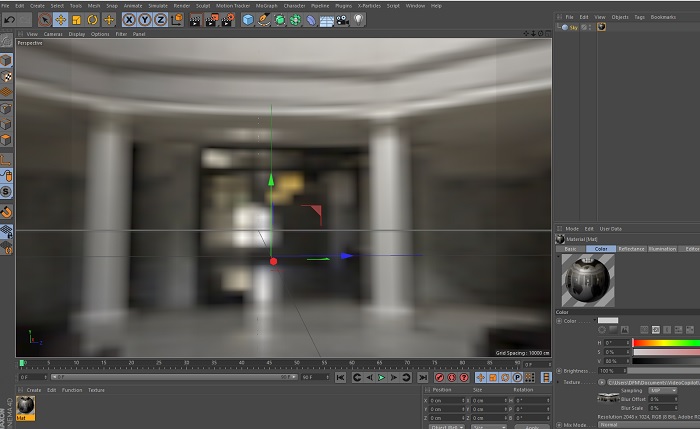This screenshot has height=429, width=700.
Task: Open viewport Display menu
Action: [x=77, y=34]
